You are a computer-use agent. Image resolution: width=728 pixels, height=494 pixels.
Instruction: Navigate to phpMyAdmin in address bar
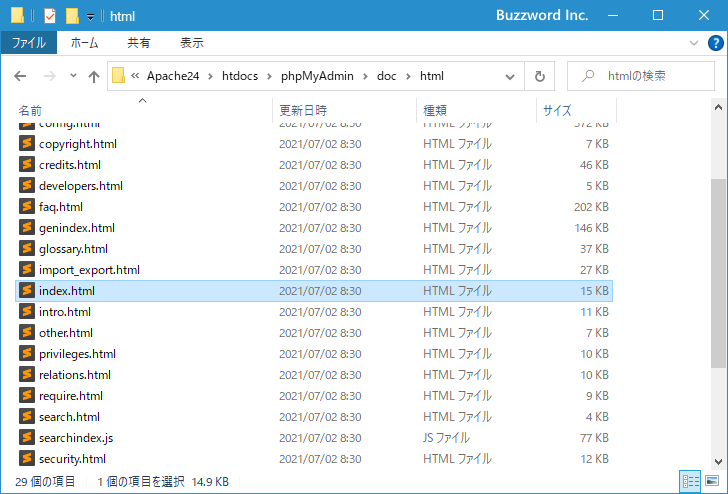point(317,76)
